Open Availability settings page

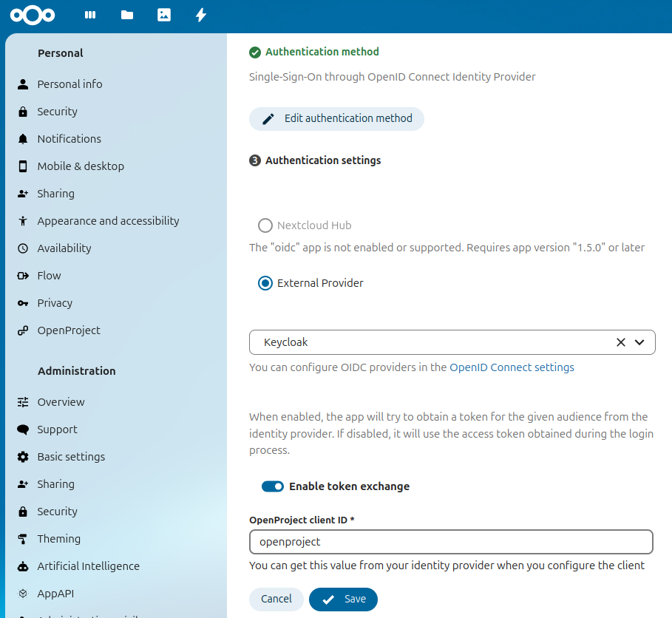(63, 248)
